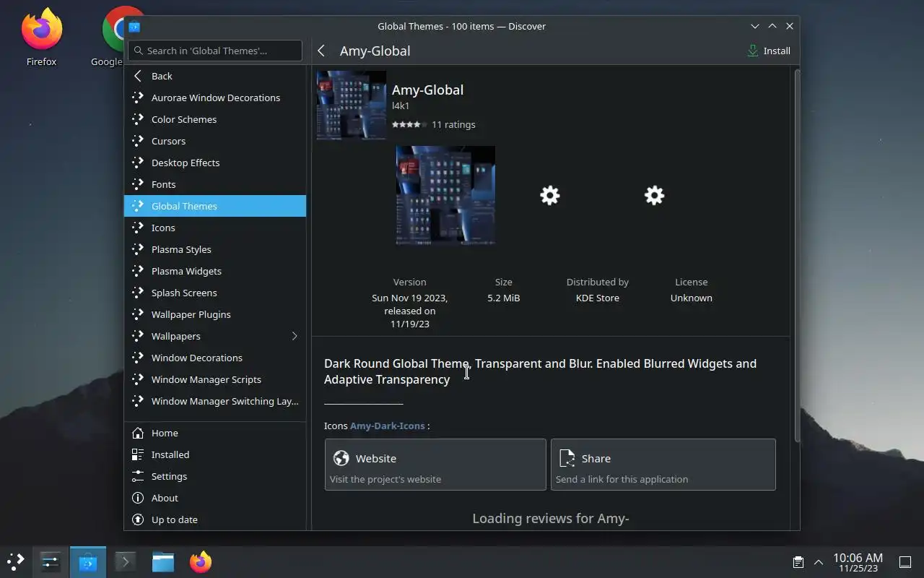Open the first Amy-Global screenshot thumbnail
This screenshot has height=578, width=924.
point(445,195)
